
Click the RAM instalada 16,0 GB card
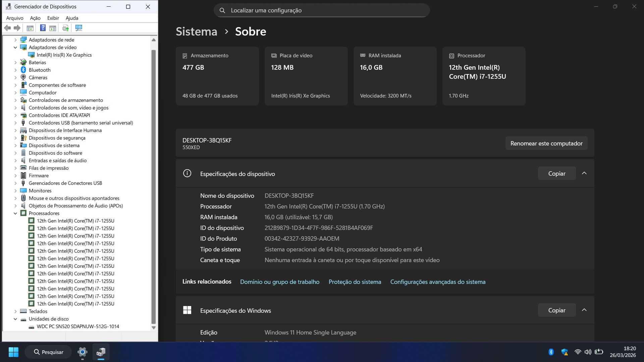point(395,76)
